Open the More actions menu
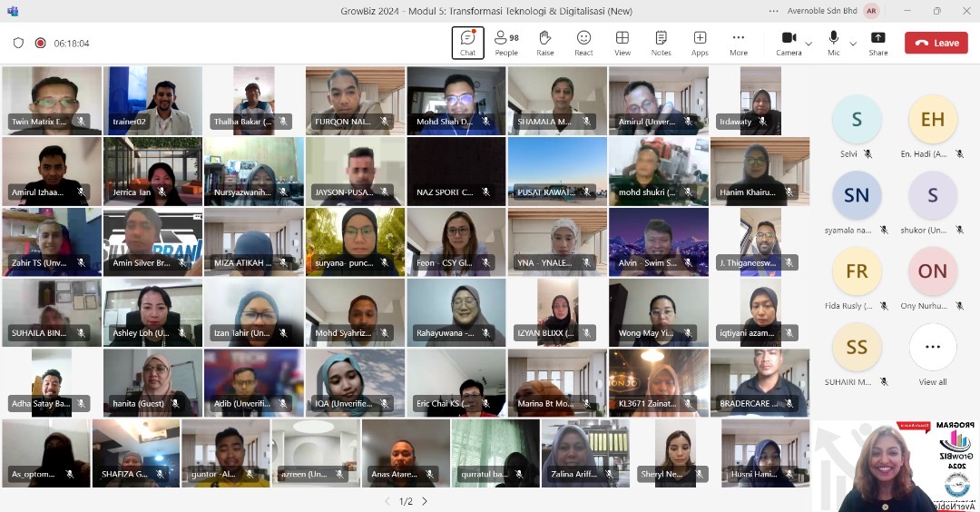The height and width of the screenshot is (512, 980). click(739, 43)
